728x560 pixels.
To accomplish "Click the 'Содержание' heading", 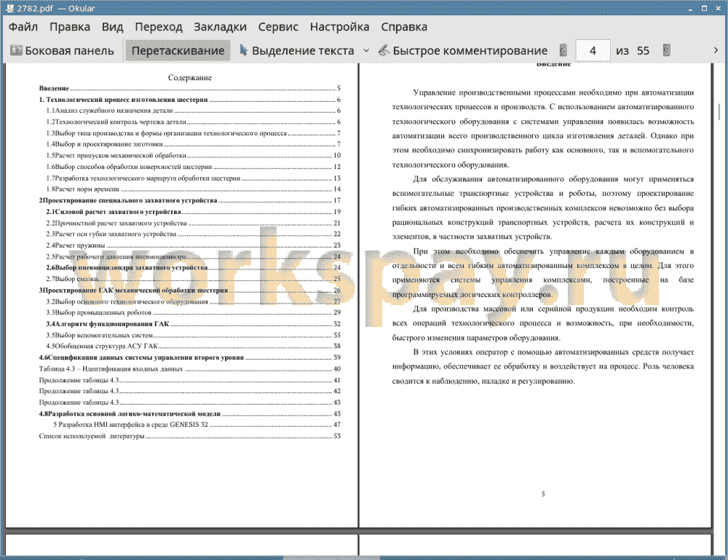I will [x=190, y=77].
